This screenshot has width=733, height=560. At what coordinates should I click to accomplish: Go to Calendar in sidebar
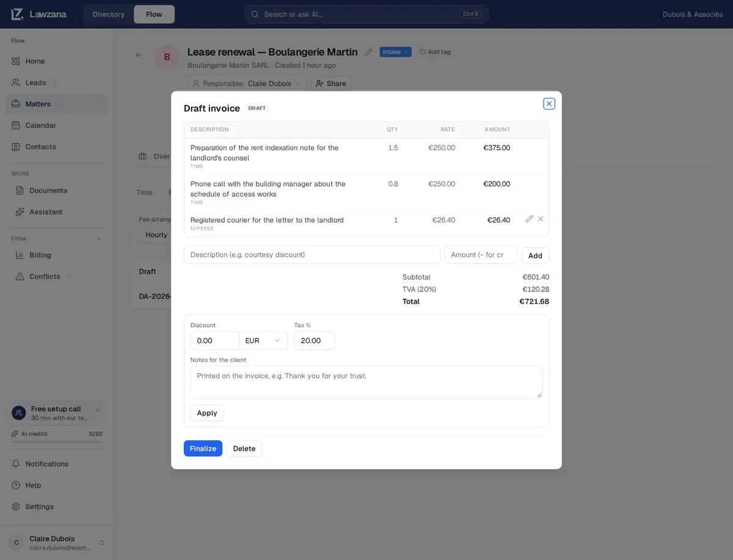point(56,125)
